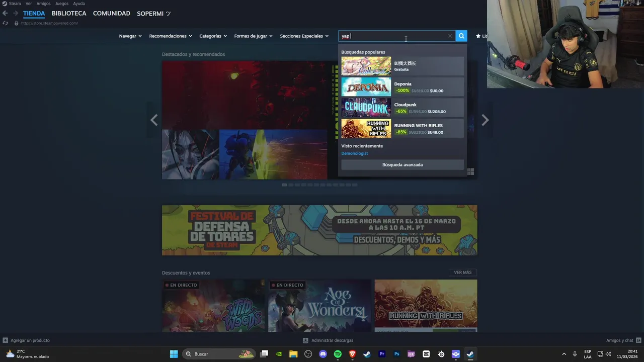Open Running With Rifles discount card
Image resolution: width=644 pixels, height=362 pixels.
coord(426,306)
